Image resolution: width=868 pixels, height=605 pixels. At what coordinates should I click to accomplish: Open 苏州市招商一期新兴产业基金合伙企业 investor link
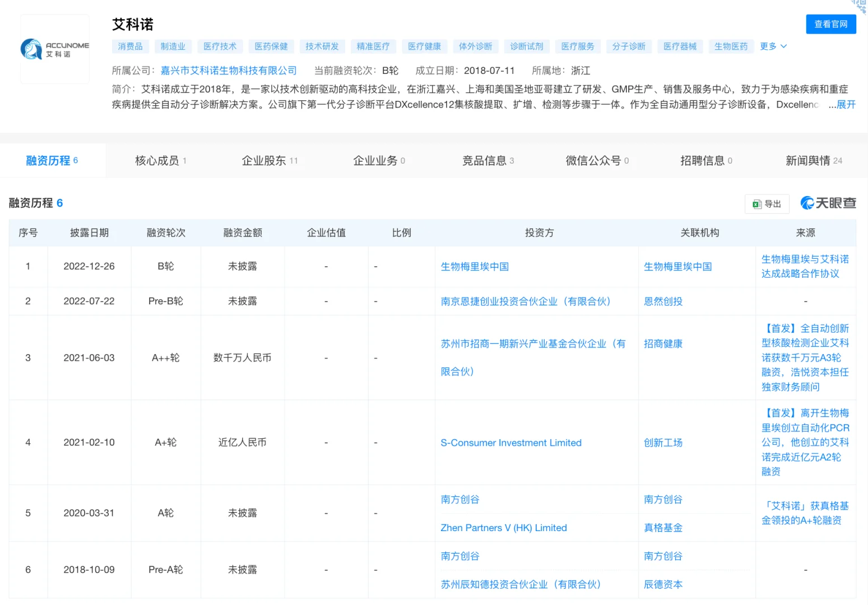(x=533, y=357)
